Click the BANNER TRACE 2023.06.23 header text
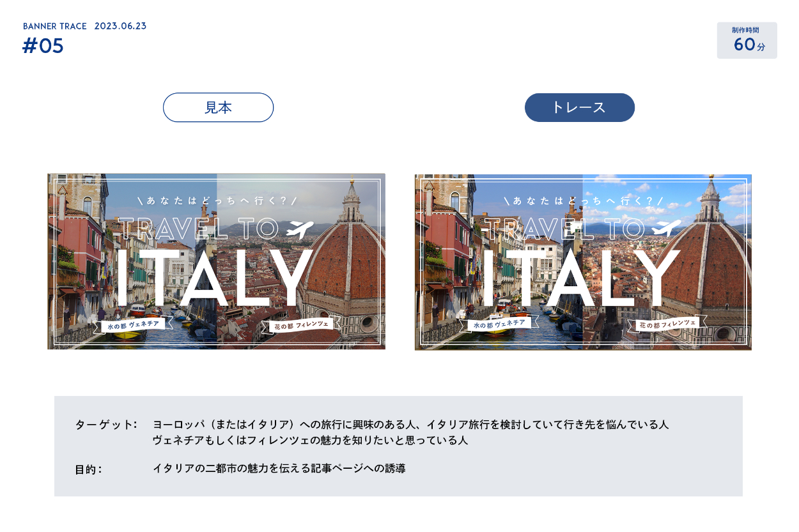The width and height of the screenshot is (799, 532). click(x=84, y=26)
